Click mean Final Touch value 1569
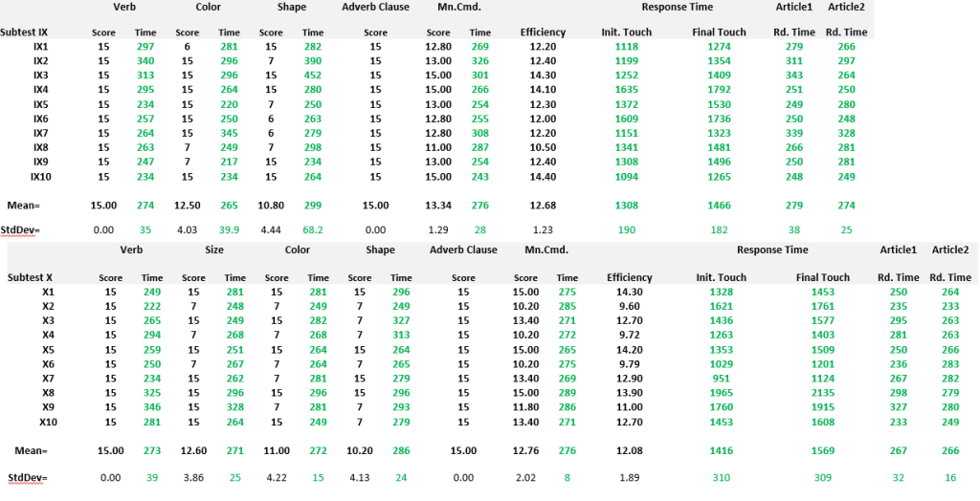 pos(821,450)
